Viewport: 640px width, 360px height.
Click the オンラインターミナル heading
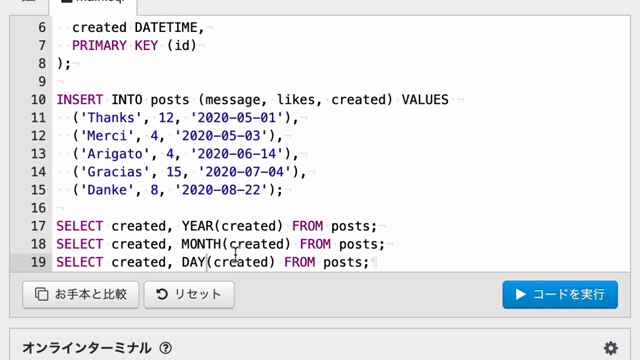87,348
